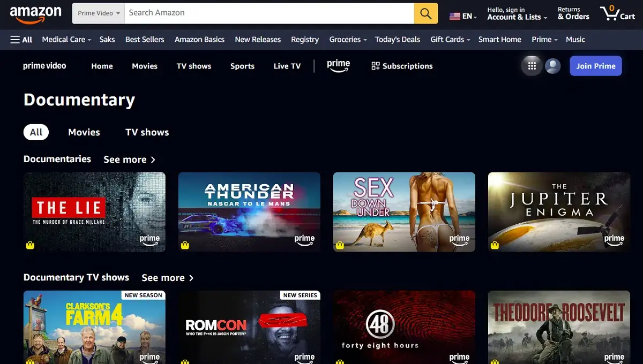Open the Movies tab in Prime Video nav

coord(145,66)
